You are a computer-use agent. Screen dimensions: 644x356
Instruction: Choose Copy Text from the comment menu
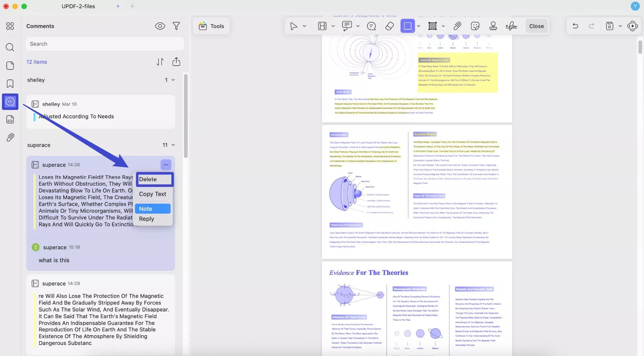153,194
